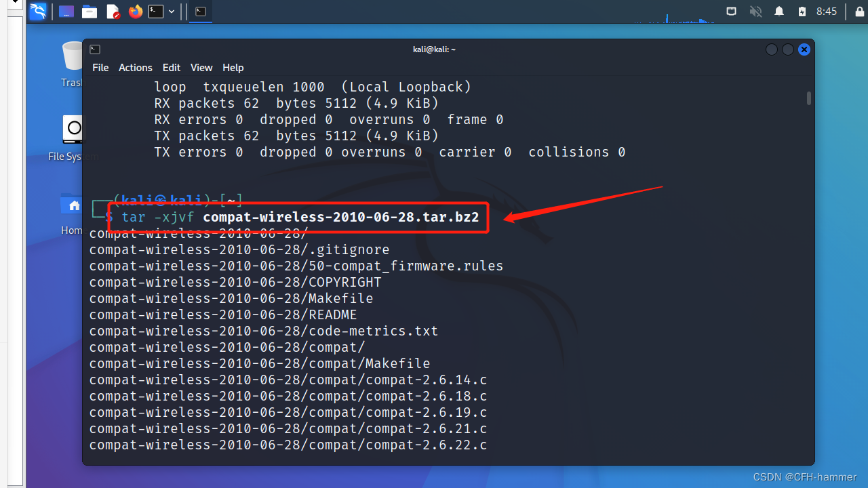Open the Home folder desktop icon

point(72,213)
